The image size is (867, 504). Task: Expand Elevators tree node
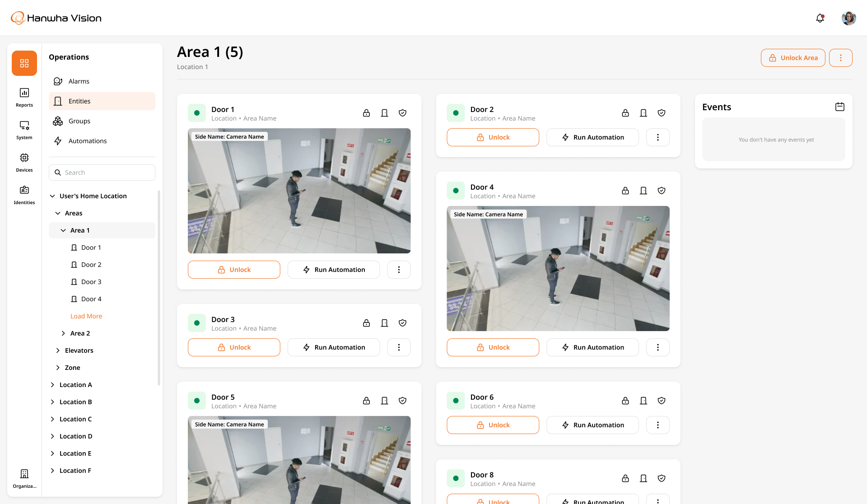(58, 350)
